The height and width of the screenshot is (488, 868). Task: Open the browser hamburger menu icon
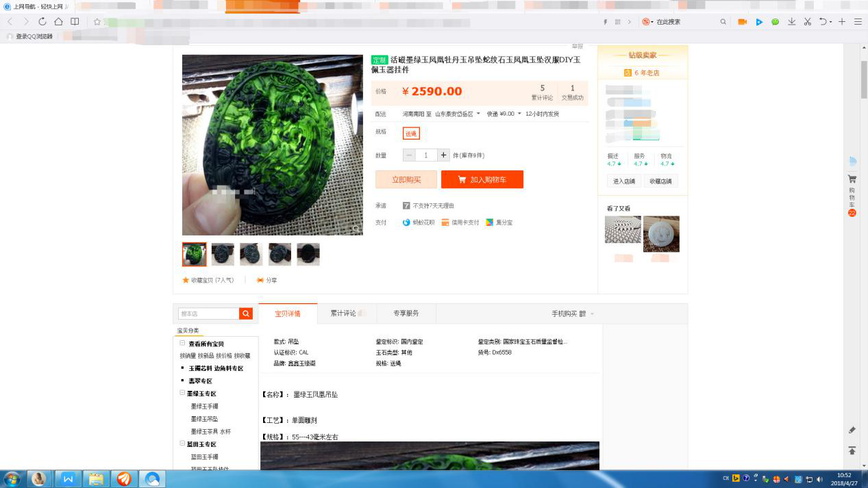[858, 22]
